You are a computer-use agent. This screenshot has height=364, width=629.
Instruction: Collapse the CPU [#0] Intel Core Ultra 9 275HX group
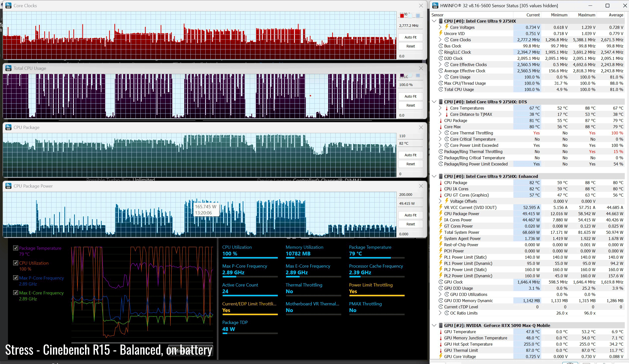pos(434,21)
